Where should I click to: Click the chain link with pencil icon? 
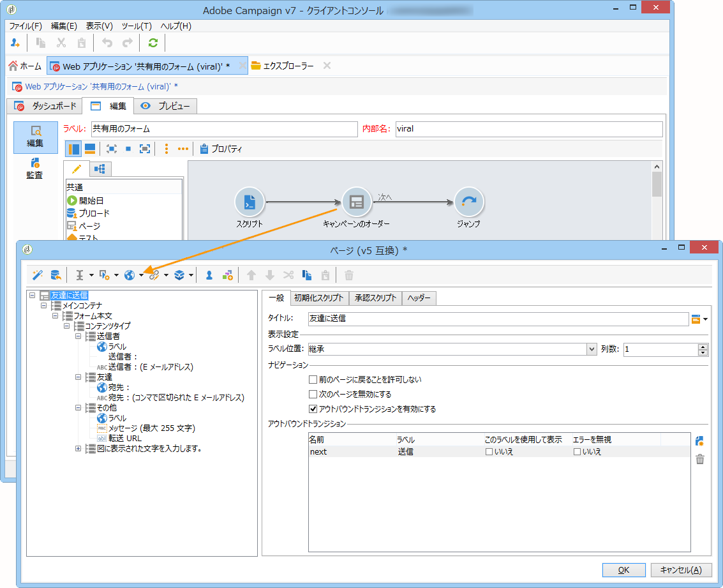(154, 275)
